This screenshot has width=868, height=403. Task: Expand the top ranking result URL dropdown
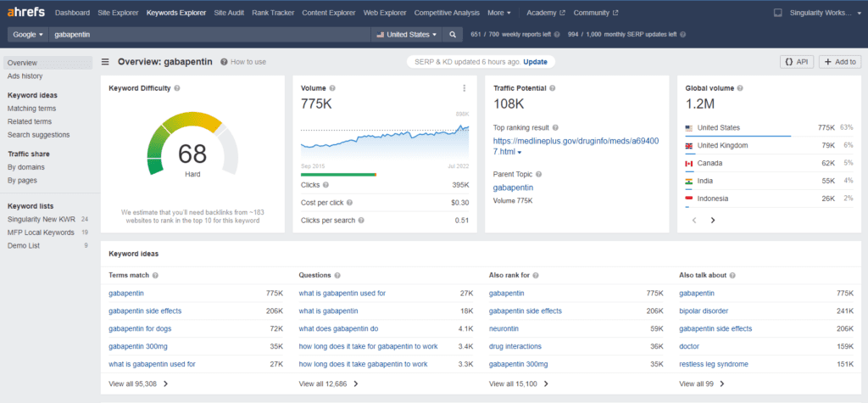pos(520,153)
